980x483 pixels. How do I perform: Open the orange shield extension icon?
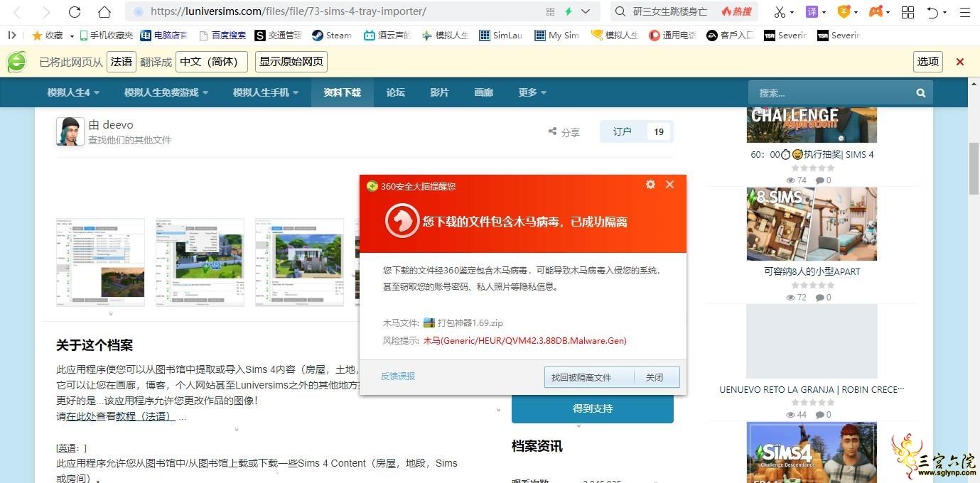(x=844, y=12)
